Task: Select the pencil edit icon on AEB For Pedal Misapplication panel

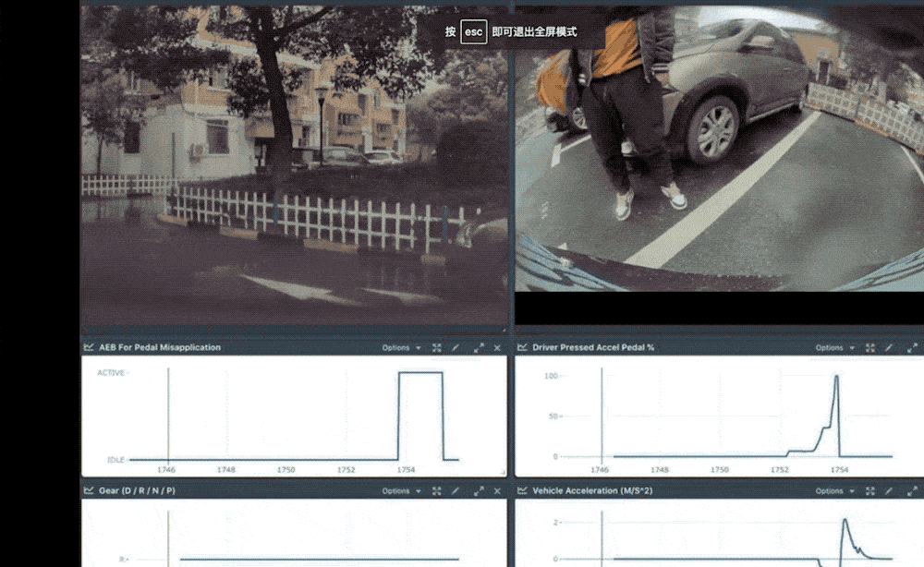Action: [x=457, y=347]
